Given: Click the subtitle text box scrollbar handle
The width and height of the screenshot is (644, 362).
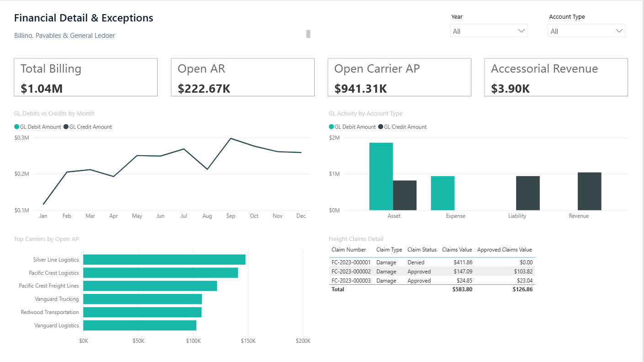Looking at the screenshot, I should click(308, 34).
